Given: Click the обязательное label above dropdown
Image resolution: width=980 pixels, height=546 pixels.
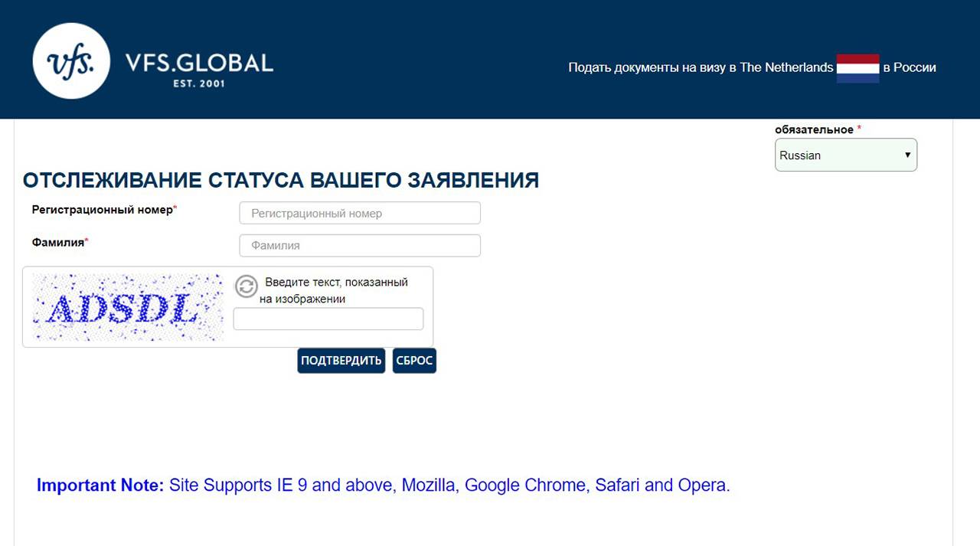Looking at the screenshot, I should (x=814, y=129).
